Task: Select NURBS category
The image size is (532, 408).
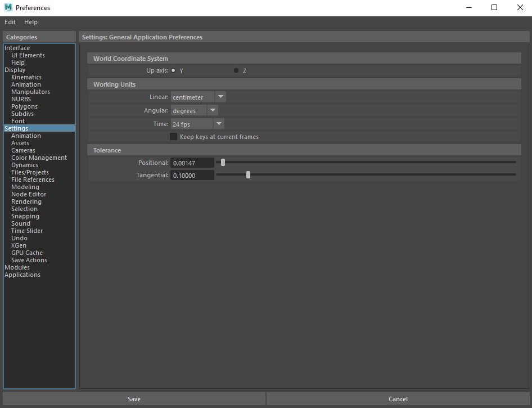Action: click(x=21, y=99)
